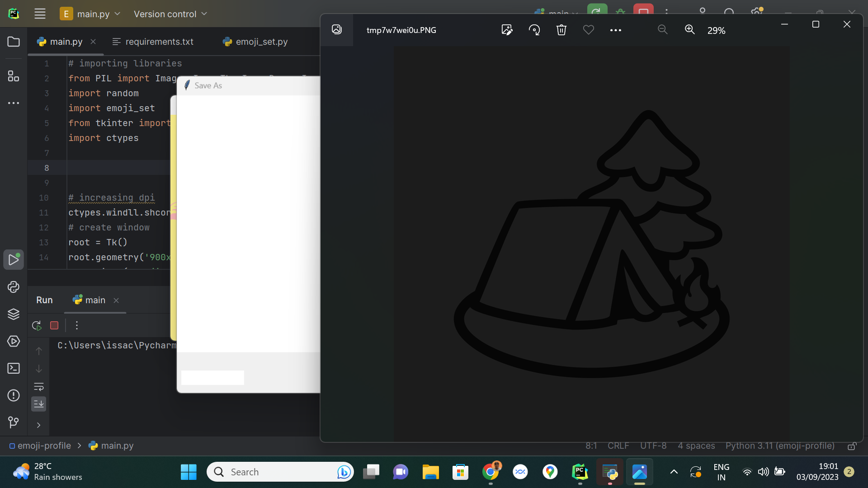Open Git version control tool window
The image size is (868, 488).
tap(14, 422)
